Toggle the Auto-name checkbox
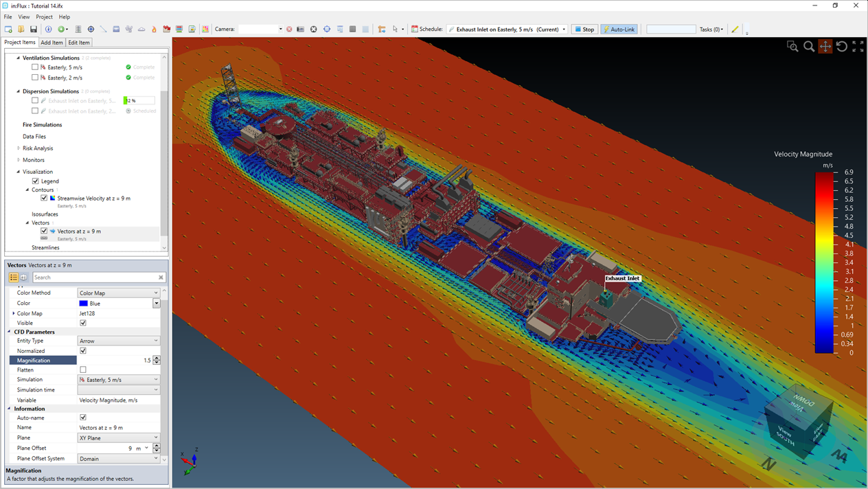Screen dimensions: 868x489 pyautogui.click(x=83, y=418)
